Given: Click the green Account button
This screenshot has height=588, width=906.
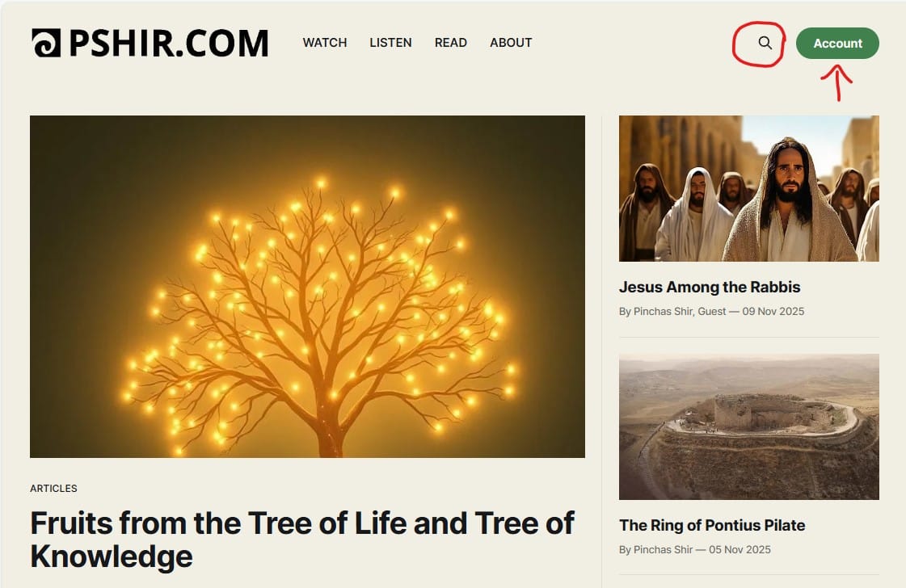Looking at the screenshot, I should click(837, 44).
